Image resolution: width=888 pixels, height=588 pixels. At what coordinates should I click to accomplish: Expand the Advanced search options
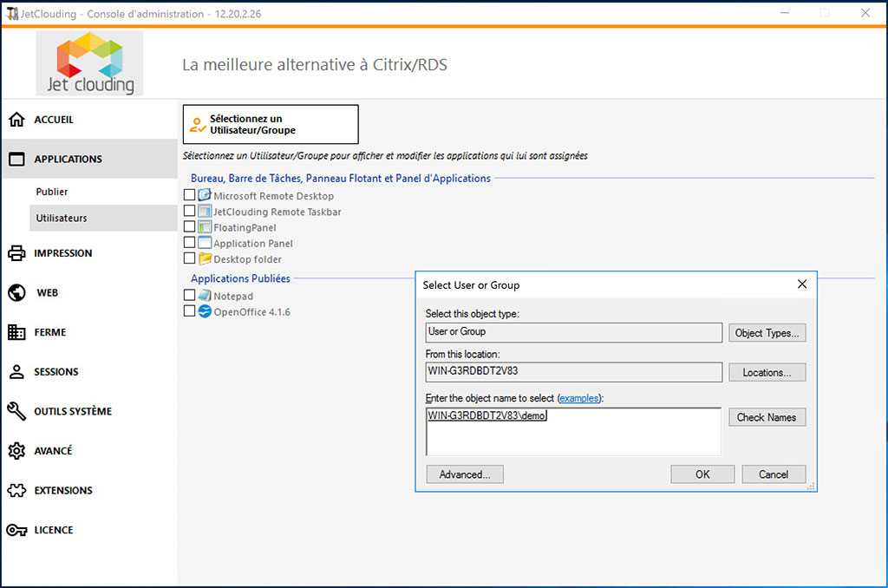pyautogui.click(x=465, y=474)
